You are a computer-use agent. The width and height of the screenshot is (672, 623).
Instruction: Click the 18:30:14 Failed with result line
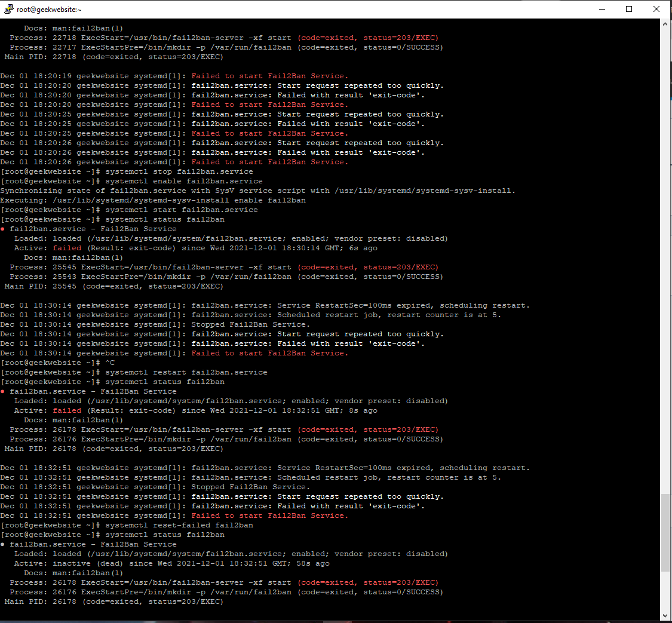pos(213,343)
